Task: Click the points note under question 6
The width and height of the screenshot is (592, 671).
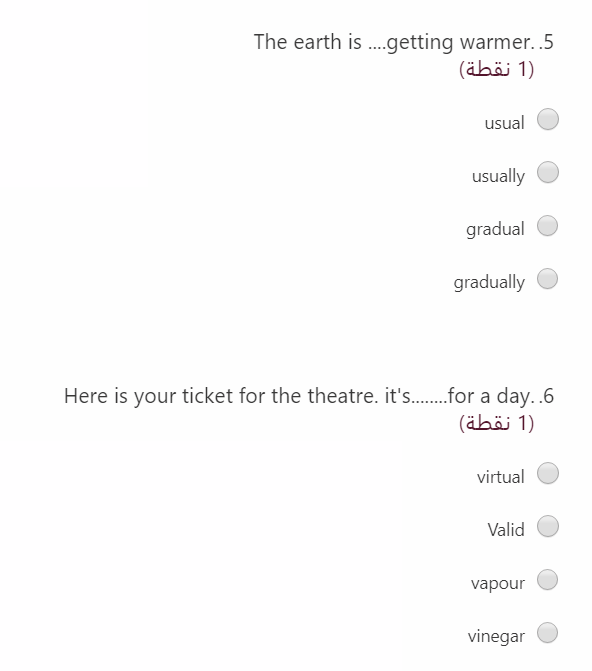Action: click(x=497, y=423)
